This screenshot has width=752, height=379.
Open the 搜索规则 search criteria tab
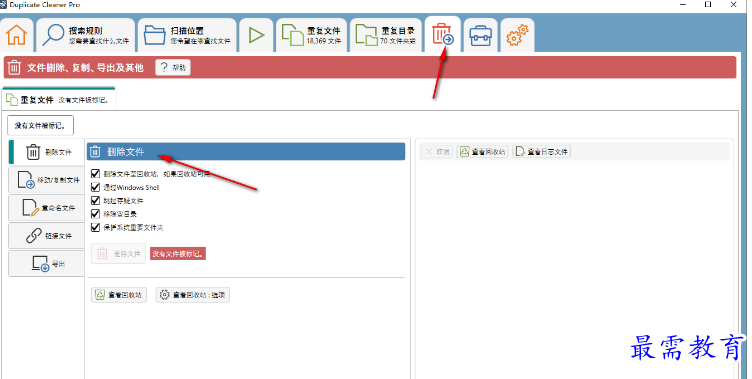[86, 35]
